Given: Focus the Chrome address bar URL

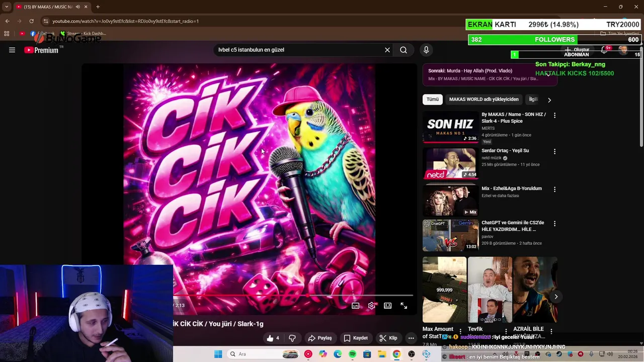Looking at the screenshot, I should (126, 21).
